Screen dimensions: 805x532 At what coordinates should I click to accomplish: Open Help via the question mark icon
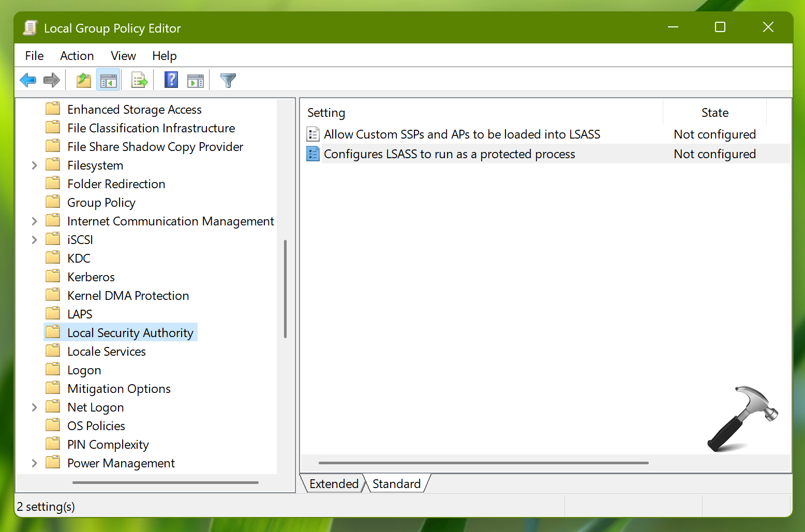tap(171, 80)
